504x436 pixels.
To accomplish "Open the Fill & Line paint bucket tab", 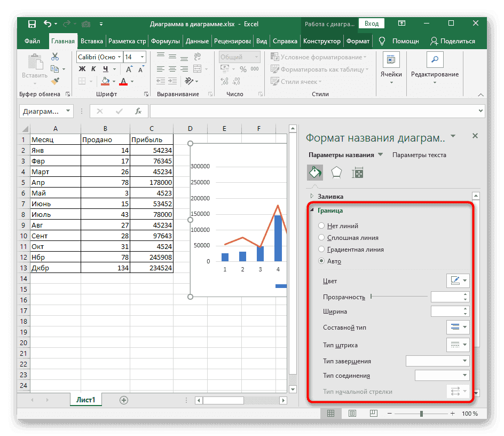I will pyautogui.click(x=315, y=172).
